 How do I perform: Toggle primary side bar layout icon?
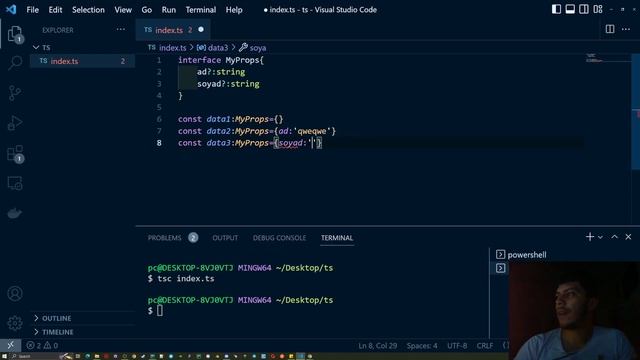point(556,9)
